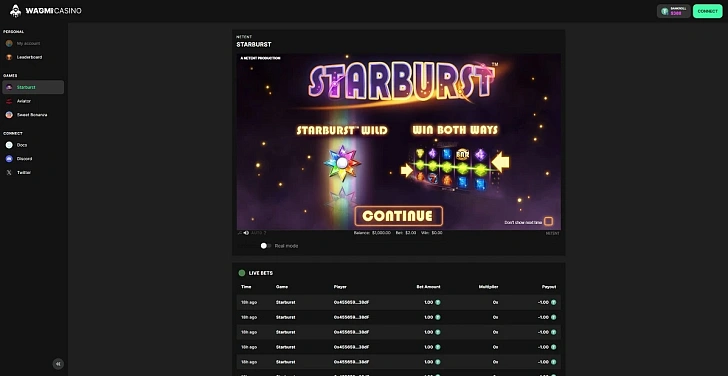Click the Continue button in Starburst
Image resolution: width=728 pixels, height=376 pixels.
[x=398, y=216]
